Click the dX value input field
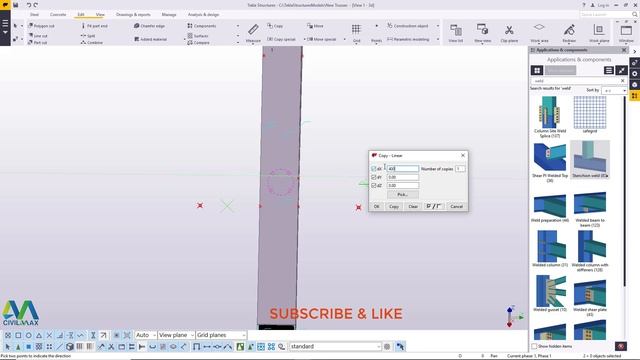Screen dimensions: 640x360 click(x=402, y=169)
